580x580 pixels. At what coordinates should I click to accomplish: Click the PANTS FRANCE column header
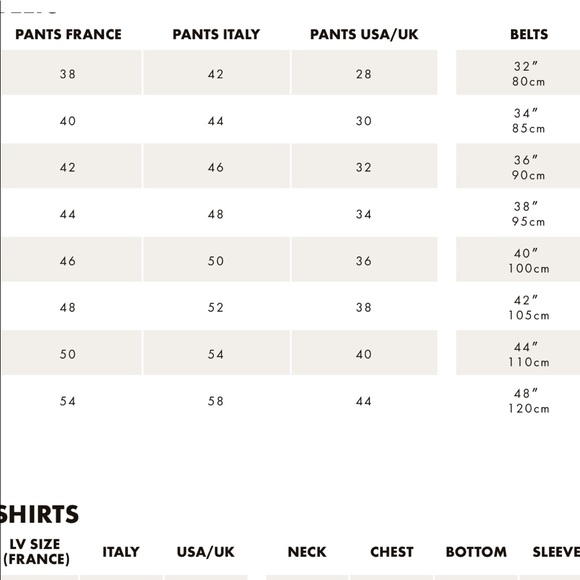pyautogui.click(x=68, y=34)
